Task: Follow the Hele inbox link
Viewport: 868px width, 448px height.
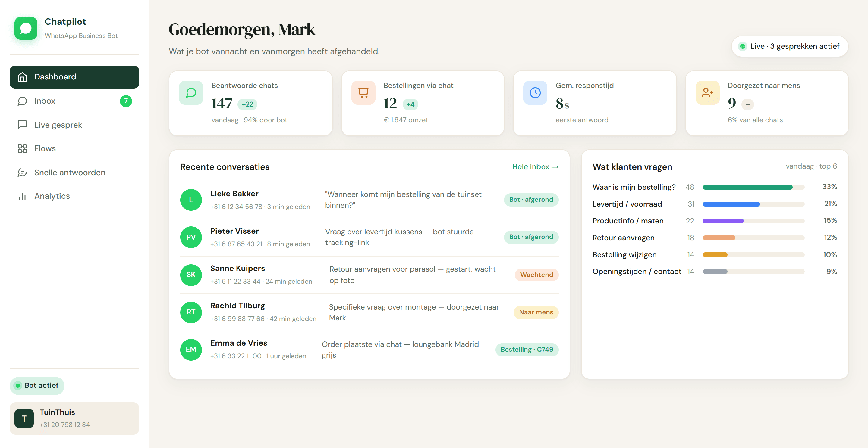Action: (x=535, y=167)
